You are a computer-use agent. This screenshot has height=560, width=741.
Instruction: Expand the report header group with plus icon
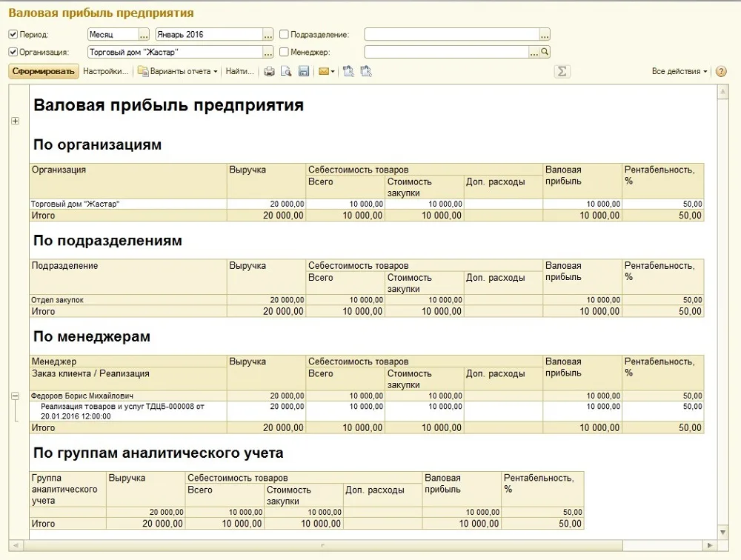pyautogui.click(x=15, y=121)
